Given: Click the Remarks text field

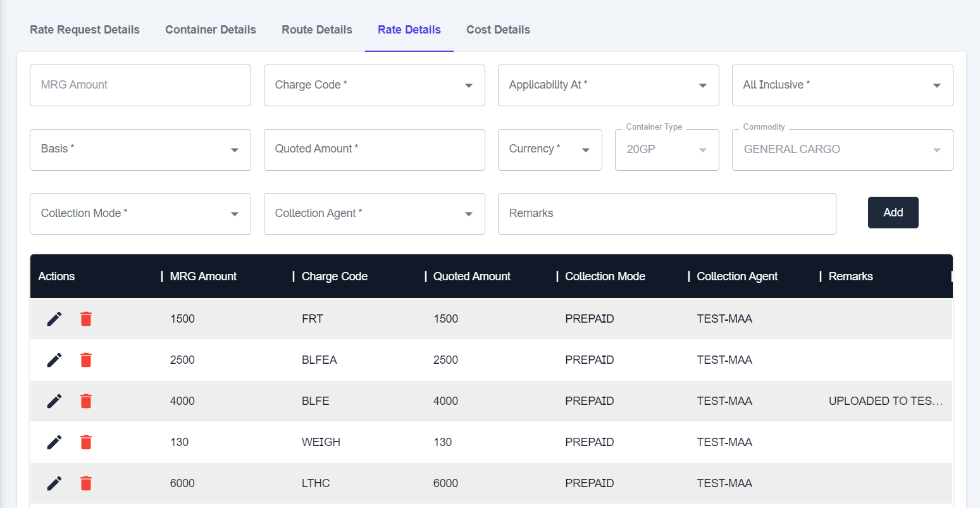Looking at the screenshot, I should (667, 214).
